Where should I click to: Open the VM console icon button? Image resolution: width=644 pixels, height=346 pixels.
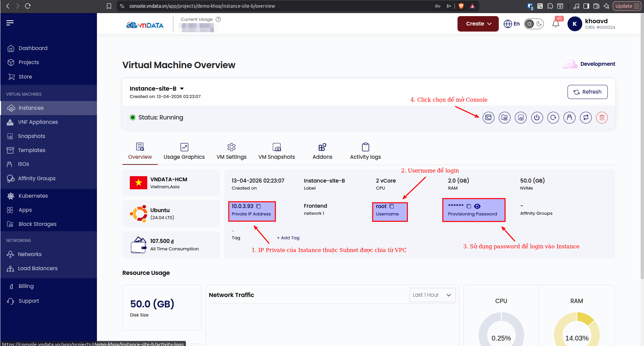488,117
